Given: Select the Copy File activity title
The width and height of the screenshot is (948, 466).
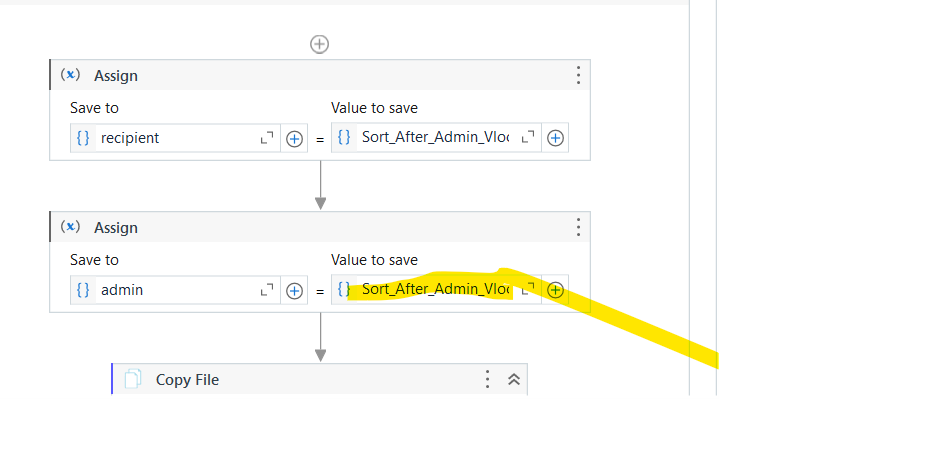Looking at the screenshot, I should pyautogui.click(x=187, y=380).
